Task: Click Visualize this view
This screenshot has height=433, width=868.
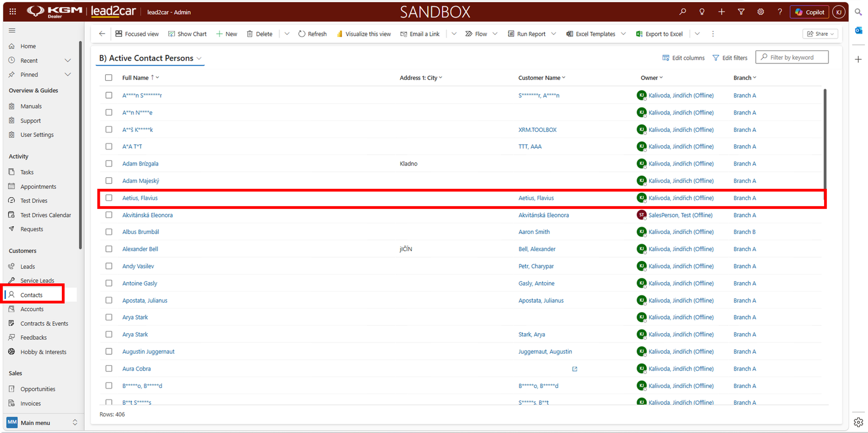Action: coord(363,34)
